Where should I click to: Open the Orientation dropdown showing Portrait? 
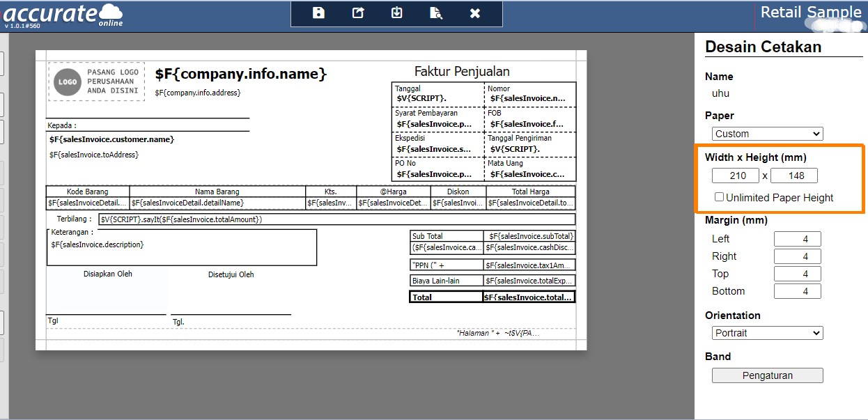[767, 333]
